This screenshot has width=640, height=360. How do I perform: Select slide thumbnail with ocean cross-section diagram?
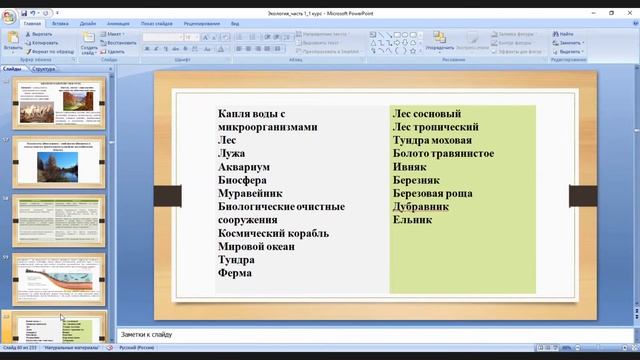click(59, 280)
